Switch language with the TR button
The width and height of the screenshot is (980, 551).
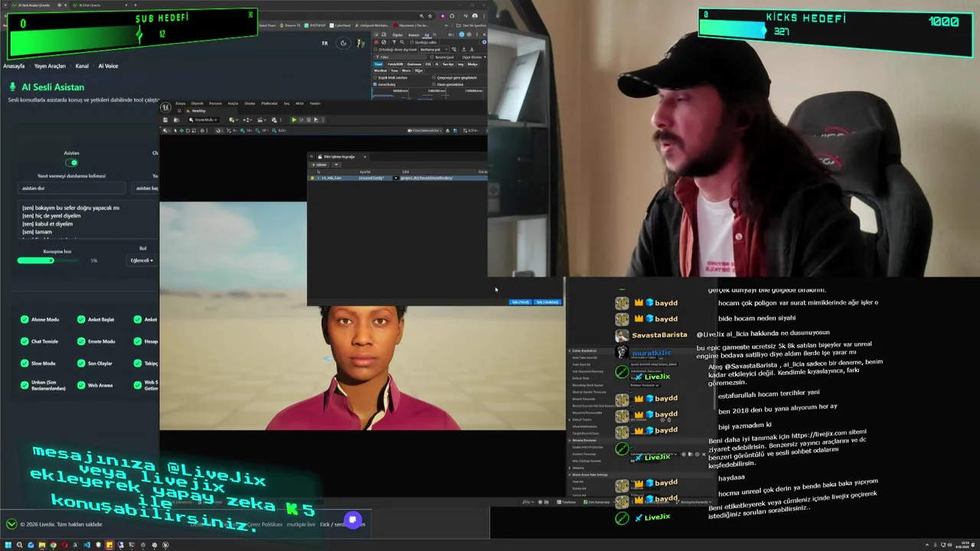[325, 43]
